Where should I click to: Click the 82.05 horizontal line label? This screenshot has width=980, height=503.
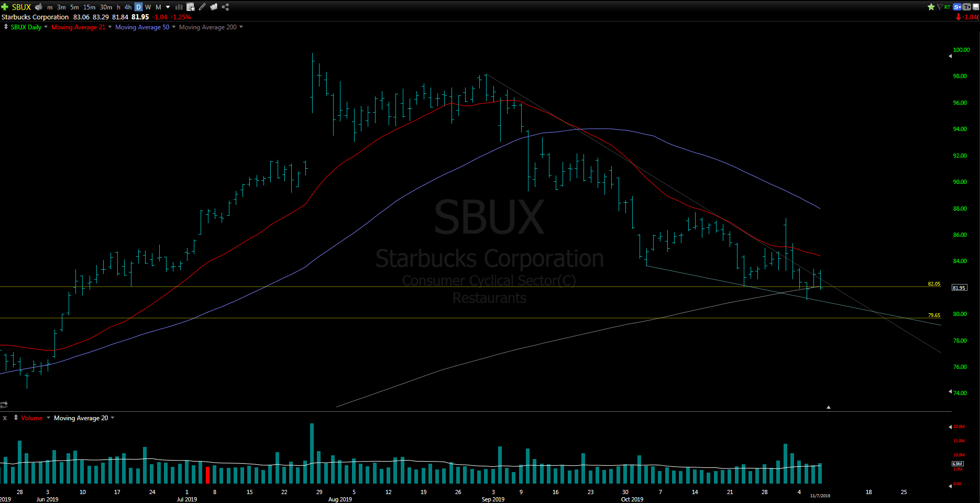pyautogui.click(x=934, y=283)
